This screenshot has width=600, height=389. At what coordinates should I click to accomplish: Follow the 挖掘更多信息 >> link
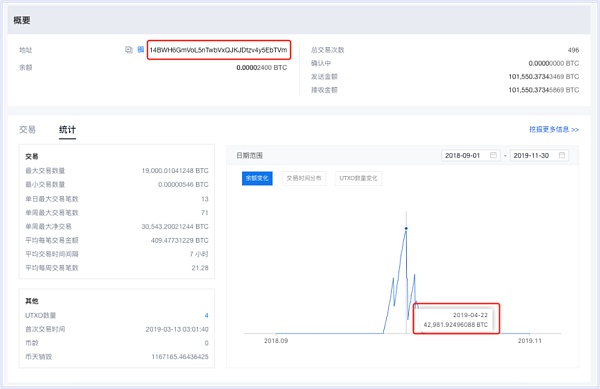pos(554,130)
